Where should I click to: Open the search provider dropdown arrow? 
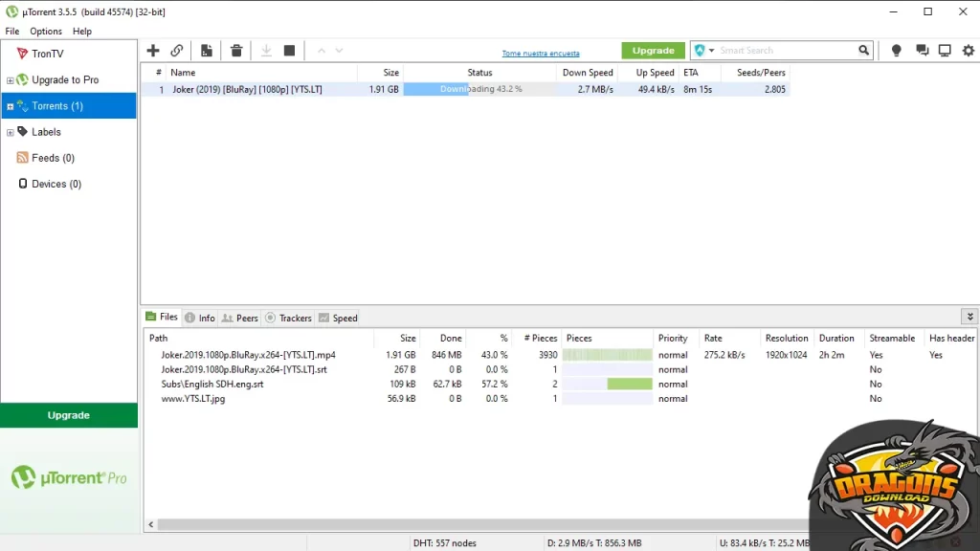click(x=711, y=51)
